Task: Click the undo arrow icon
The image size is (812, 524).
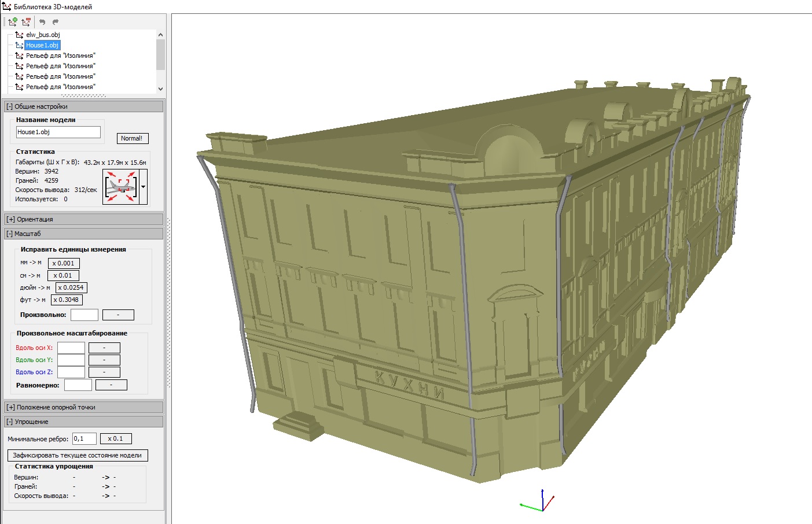Action: (42, 22)
